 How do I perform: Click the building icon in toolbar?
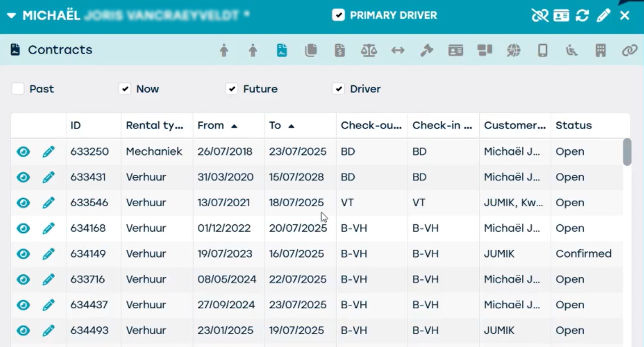click(601, 50)
